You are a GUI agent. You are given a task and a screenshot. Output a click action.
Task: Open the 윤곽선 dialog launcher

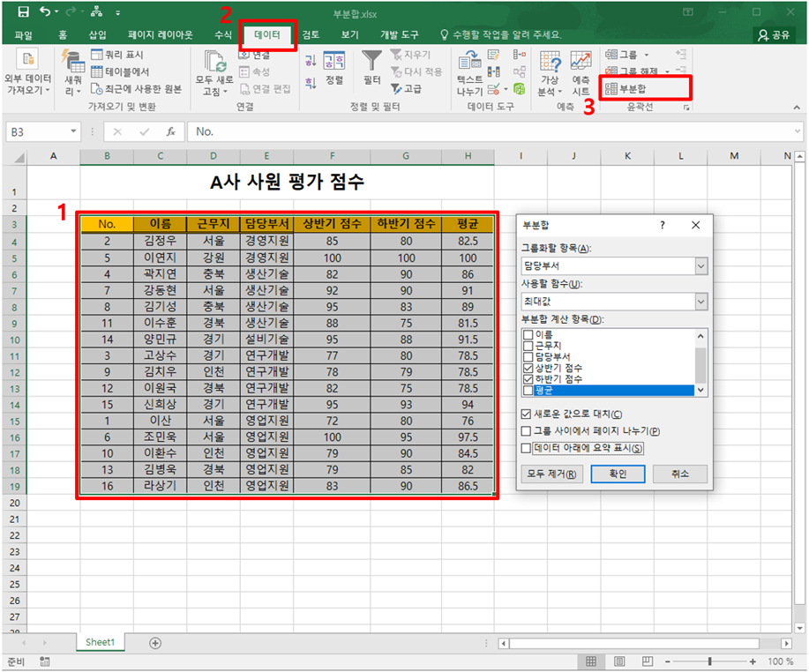pyautogui.click(x=686, y=108)
